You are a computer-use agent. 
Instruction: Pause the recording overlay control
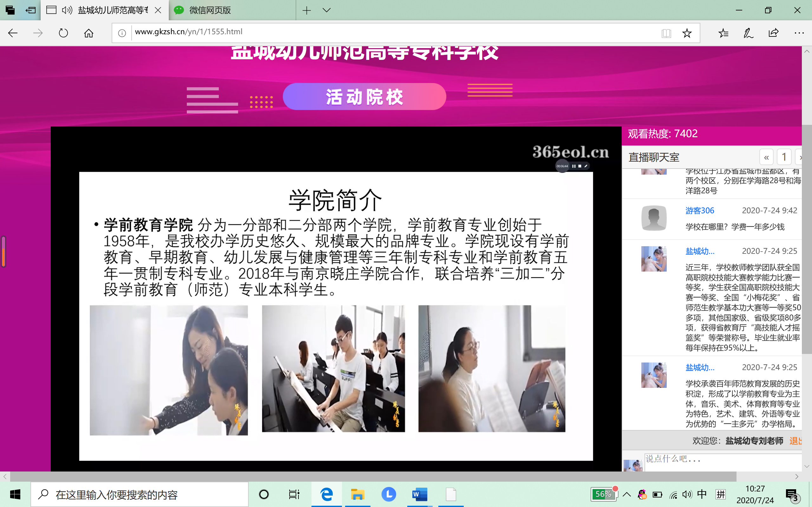coord(574,166)
